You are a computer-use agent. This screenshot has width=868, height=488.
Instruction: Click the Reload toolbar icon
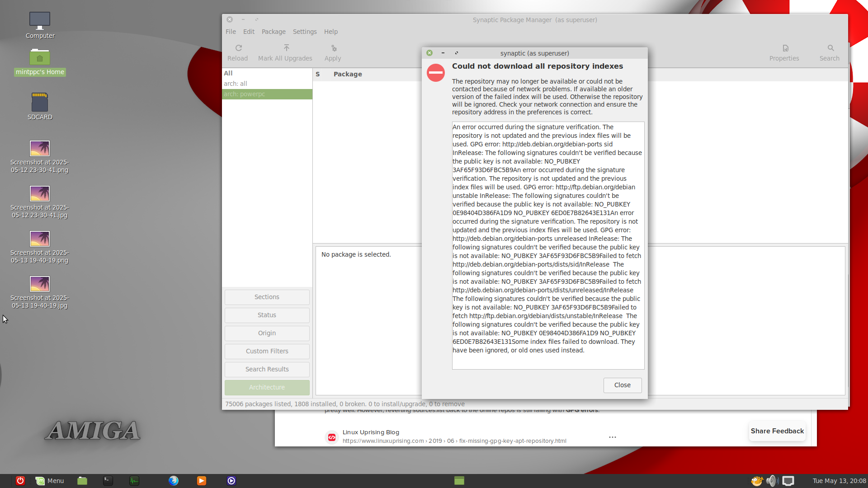238,48
